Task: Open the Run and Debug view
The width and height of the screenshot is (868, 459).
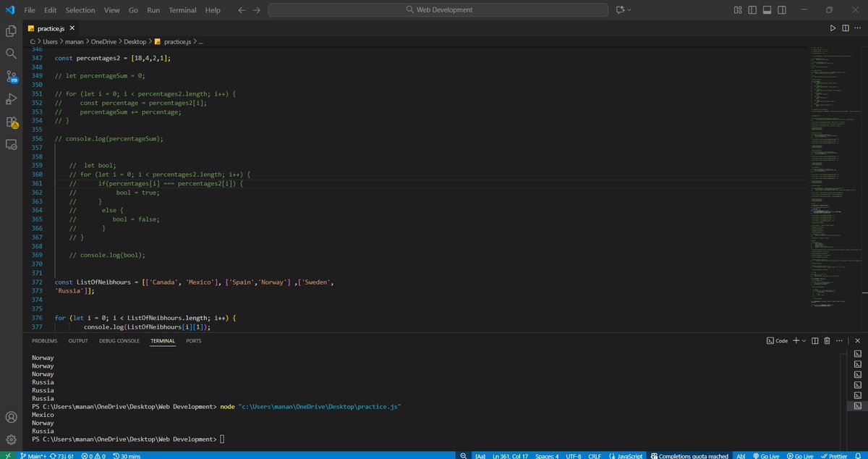Action: 11,99
